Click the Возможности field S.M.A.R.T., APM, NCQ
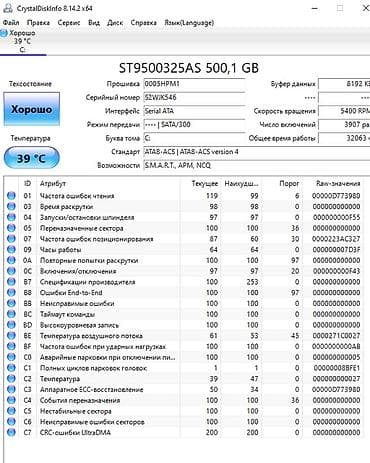This screenshot has width=370, height=463. 257,165
